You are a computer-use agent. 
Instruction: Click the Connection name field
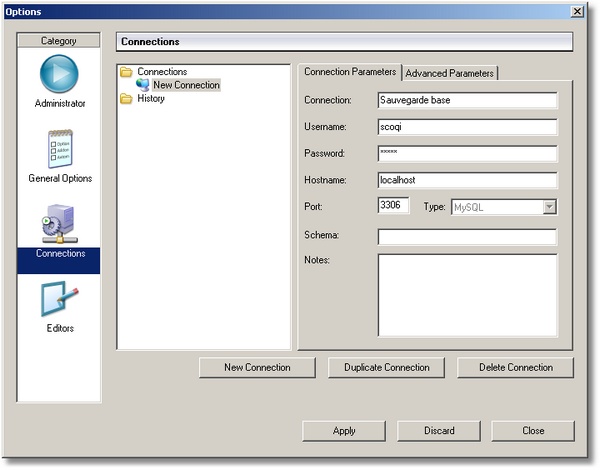tap(467, 100)
